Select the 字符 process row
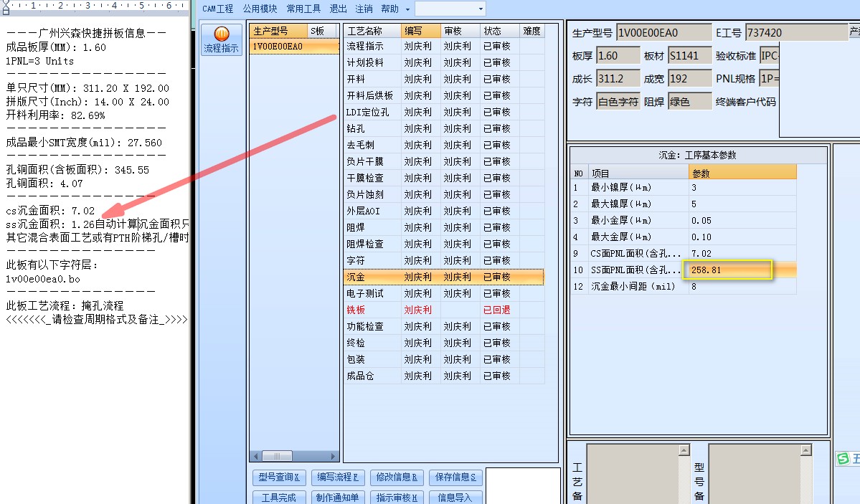860x504 pixels. (444, 260)
